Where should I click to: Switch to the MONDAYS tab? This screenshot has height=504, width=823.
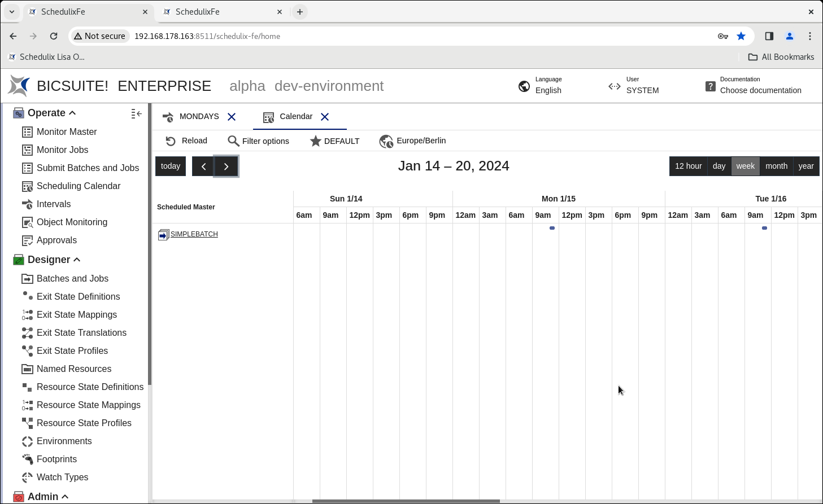(199, 116)
